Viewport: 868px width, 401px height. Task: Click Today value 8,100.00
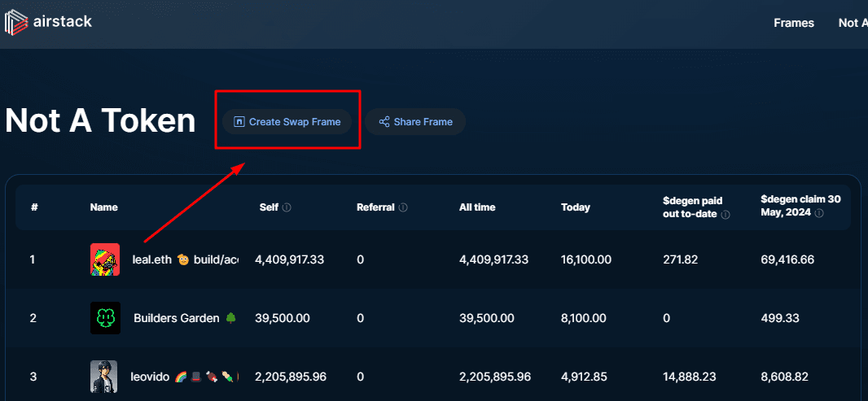tap(584, 318)
